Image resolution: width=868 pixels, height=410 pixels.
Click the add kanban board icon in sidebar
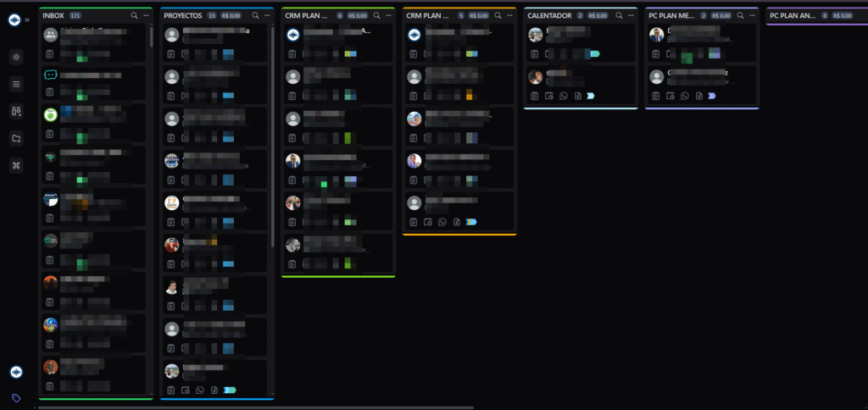point(16,111)
